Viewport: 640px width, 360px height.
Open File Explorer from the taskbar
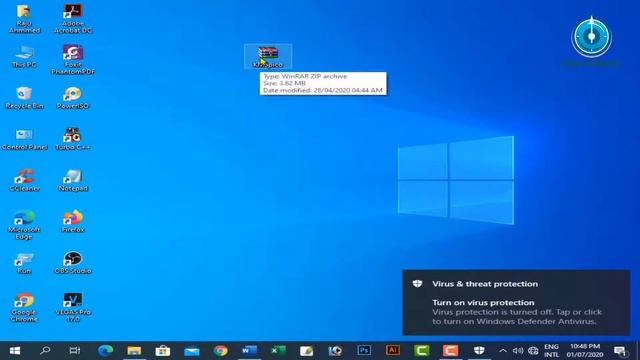coord(134,351)
